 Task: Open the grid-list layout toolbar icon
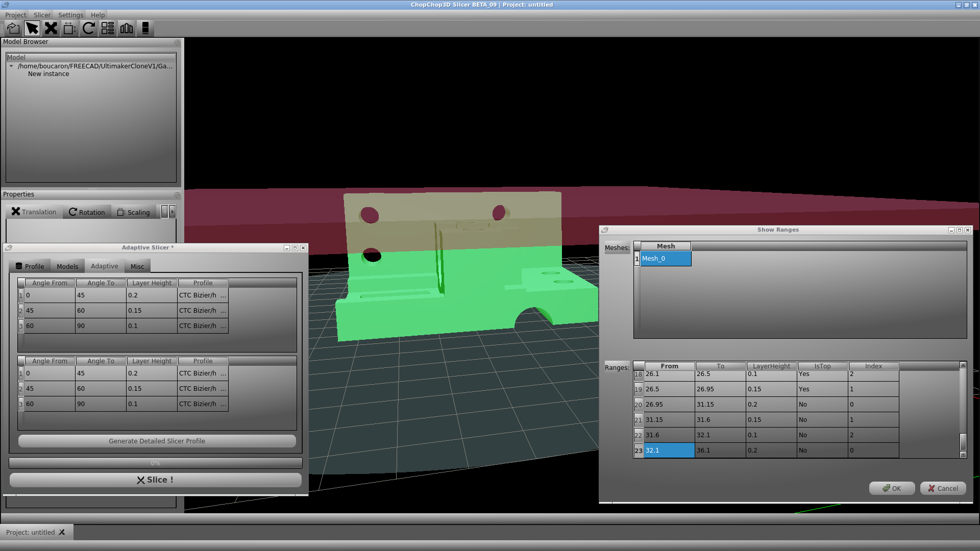[108, 29]
